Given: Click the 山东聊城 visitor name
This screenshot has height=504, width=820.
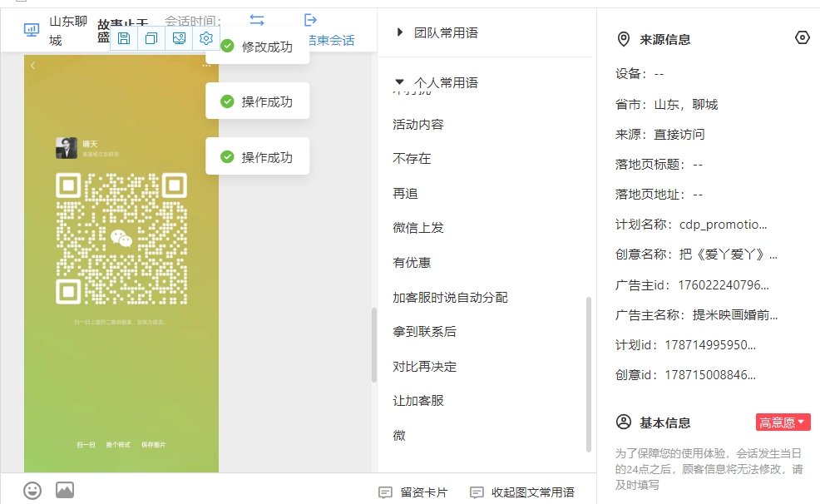Looking at the screenshot, I should tap(68, 31).
